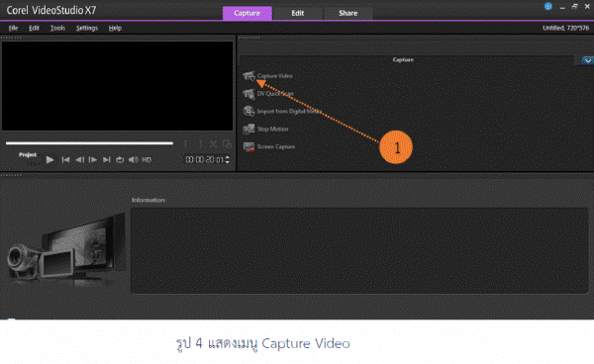This screenshot has height=364, width=594.
Task: Restore down the VideoStudio window
Action: point(574,7)
